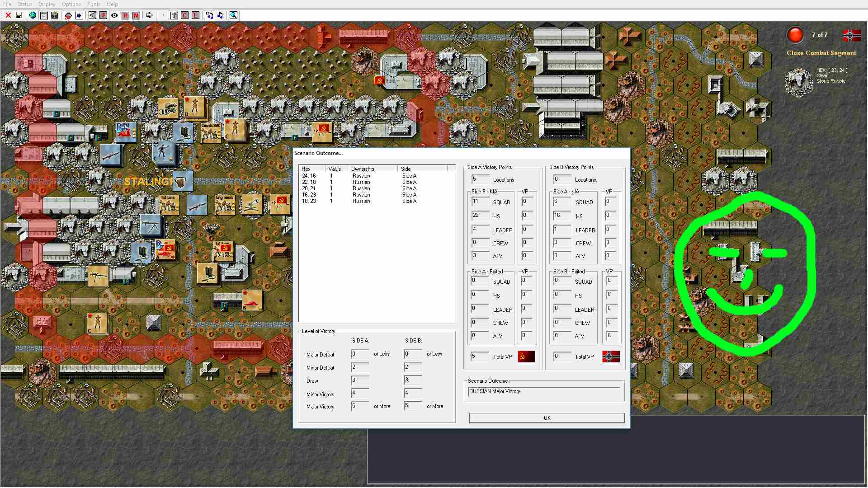The width and height of the screenshot is (868, 488).
Task: Toggle the red F toolbar button
Action: click(103, 15)
